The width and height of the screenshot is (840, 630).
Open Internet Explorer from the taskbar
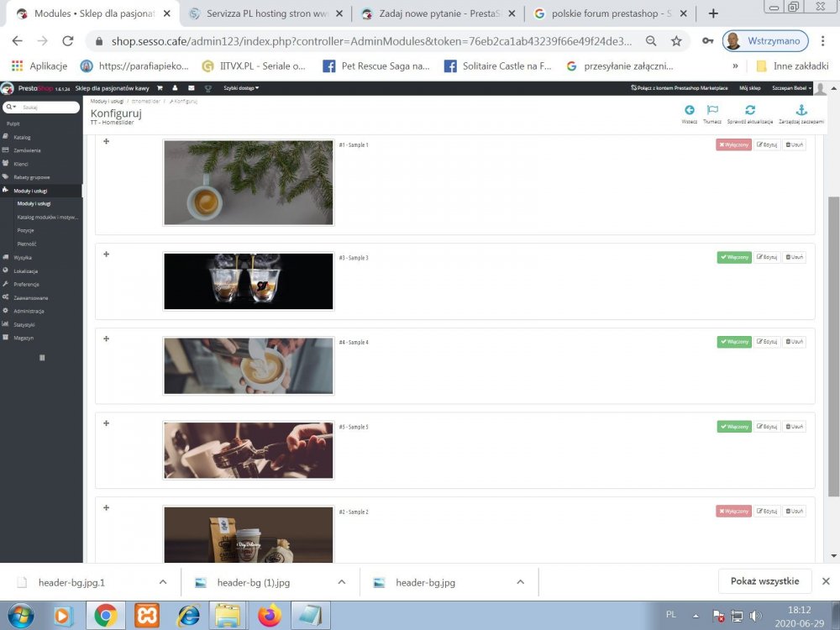(x=188, y=615)
